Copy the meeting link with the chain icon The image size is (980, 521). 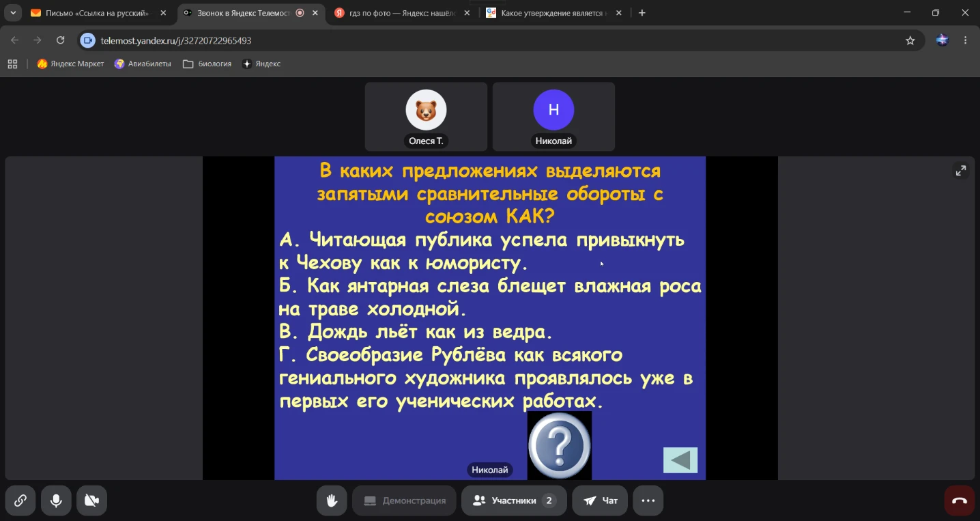[20, 501]
